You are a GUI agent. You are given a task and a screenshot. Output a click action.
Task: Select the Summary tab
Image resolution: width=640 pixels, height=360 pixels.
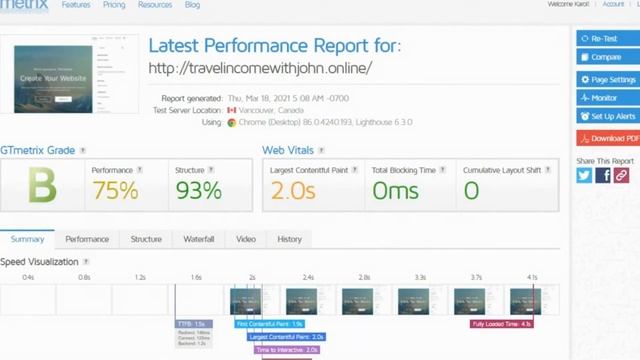[27, 239]
